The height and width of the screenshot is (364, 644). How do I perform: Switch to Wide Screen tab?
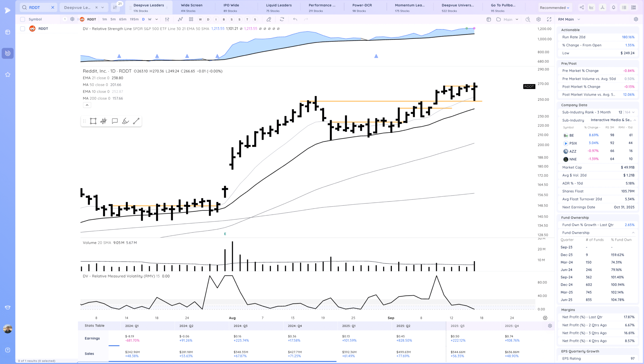(x=192, y=8)
